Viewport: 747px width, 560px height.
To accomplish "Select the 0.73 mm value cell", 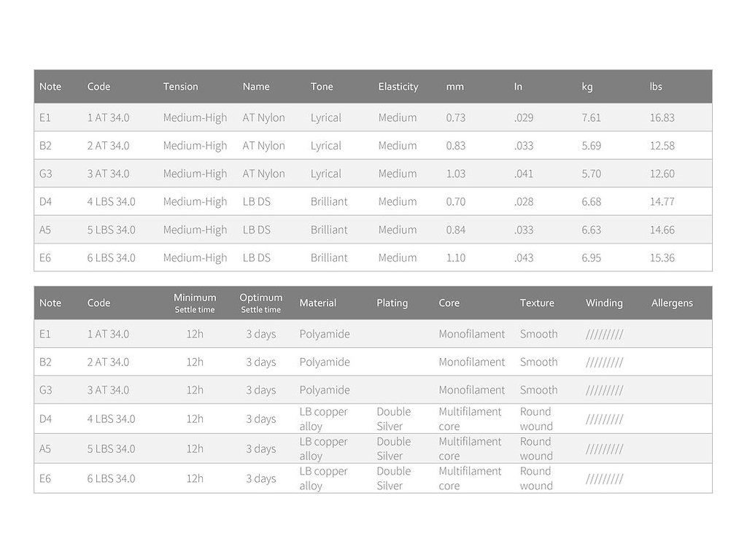I will pos(455,117).
